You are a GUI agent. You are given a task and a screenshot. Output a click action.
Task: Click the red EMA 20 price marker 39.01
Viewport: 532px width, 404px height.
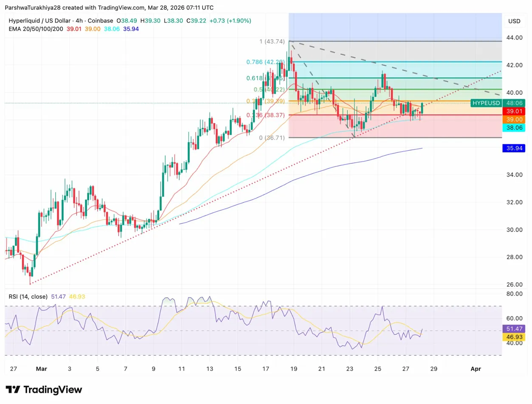[x=514, y=111]
